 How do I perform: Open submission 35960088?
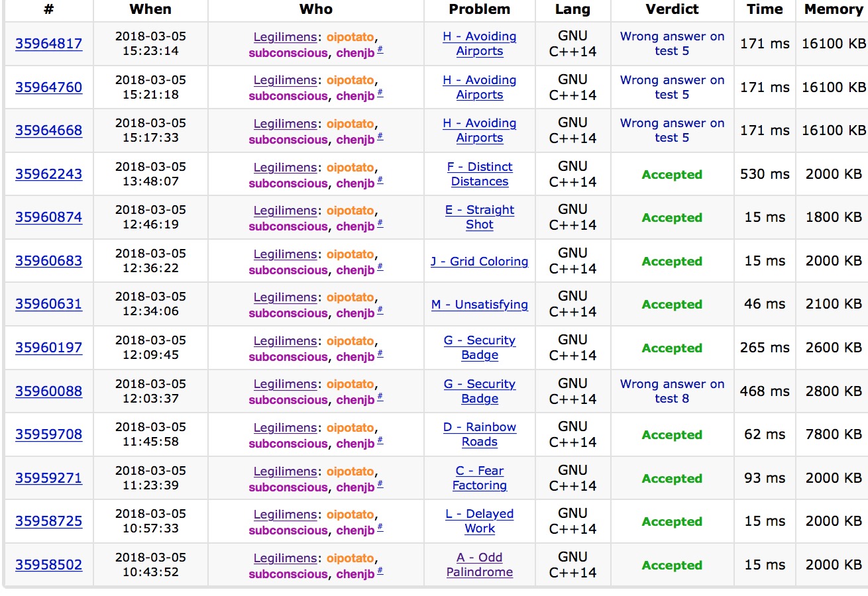(x=48, y=391)
